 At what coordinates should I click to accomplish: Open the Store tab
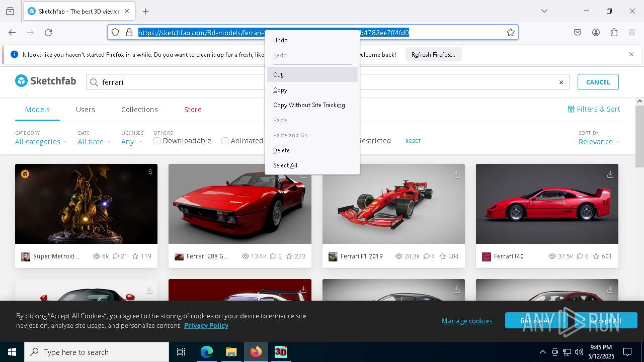[193, 110]
